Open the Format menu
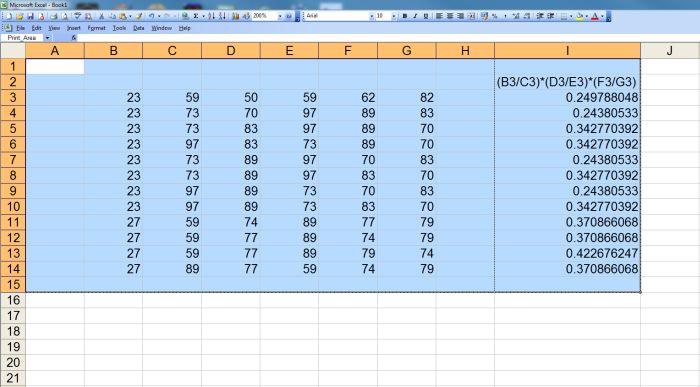 click(96, 28)
